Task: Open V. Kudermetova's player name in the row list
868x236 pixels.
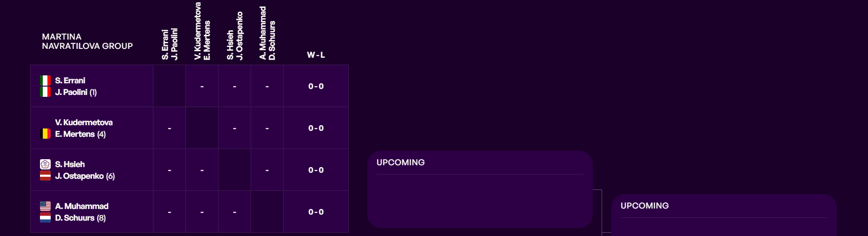Action: (x=84, y=122)
